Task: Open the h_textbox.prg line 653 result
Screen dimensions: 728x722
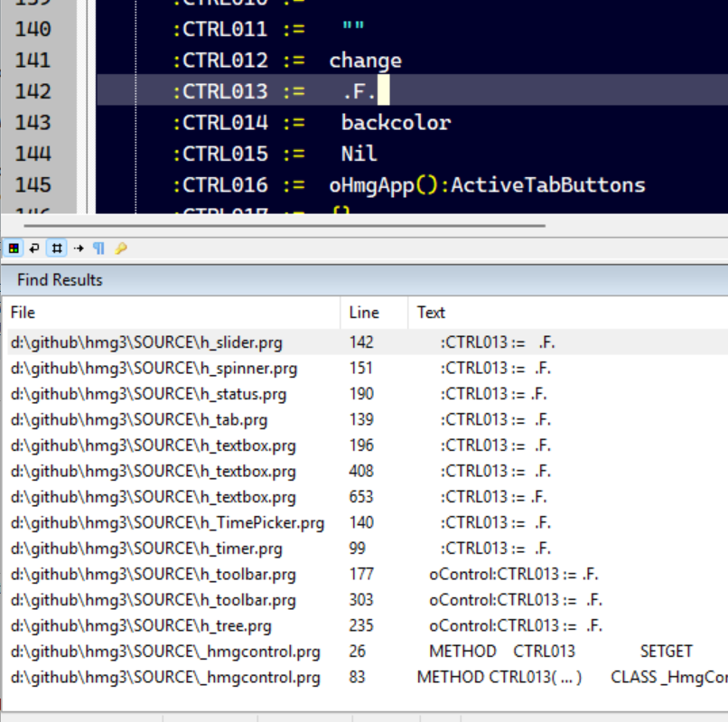Action: point(368,497)
